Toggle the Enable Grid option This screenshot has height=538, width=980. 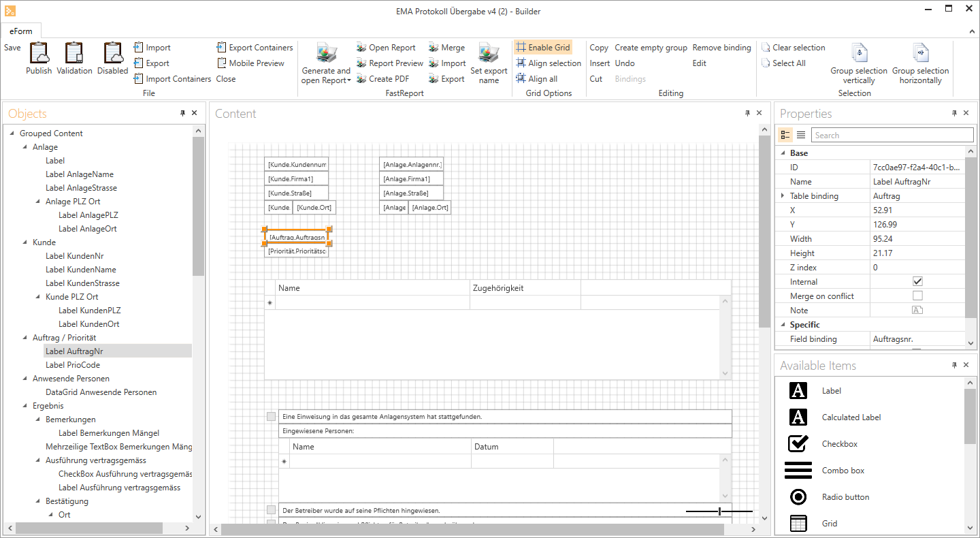[x=542, y=48]
